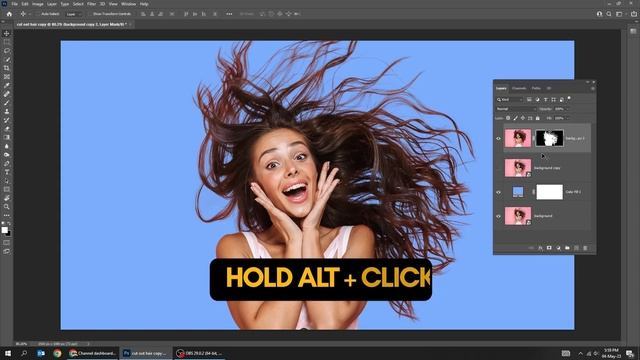Select the Rectangular Marquee tool
The image size is (640, 360).
coord(7,42)
